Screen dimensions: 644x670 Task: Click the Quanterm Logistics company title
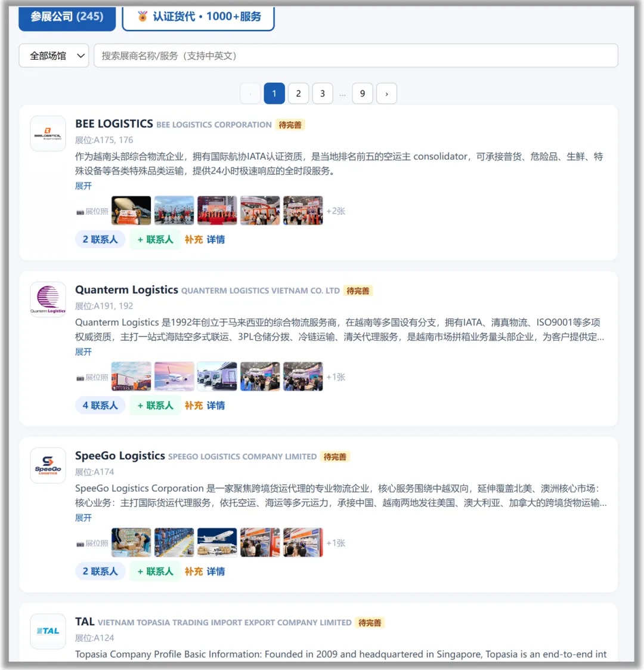126,290
